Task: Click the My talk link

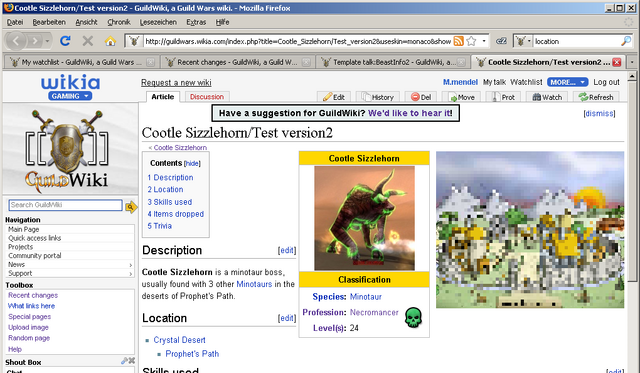Action: pyautogui.click(x=494, y=82)
